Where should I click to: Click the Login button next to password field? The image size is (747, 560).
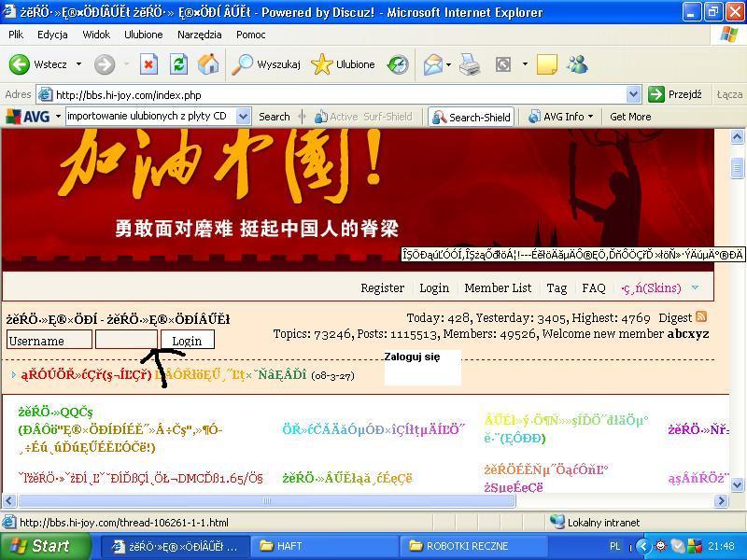[x=187, y=341]
